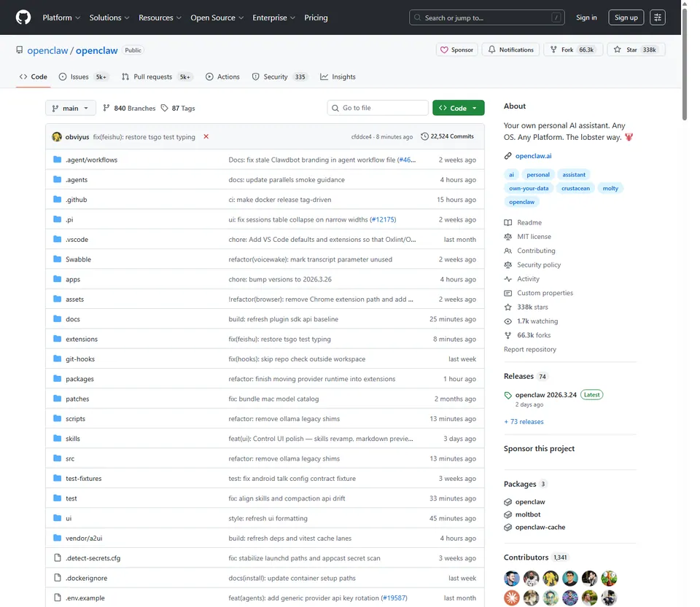Show the + 73 releases link
The height and width of the screenshot is (607, 700).
click(x=524, y=421)
